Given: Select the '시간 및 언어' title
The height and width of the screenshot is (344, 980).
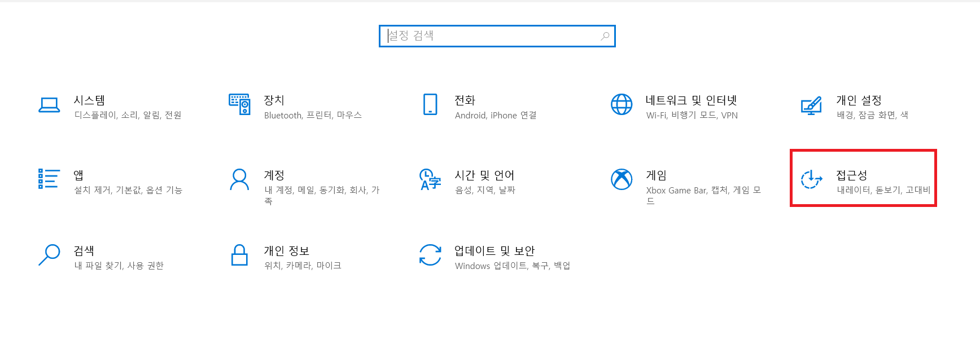Looking at the screenshot, I should 484,175.
